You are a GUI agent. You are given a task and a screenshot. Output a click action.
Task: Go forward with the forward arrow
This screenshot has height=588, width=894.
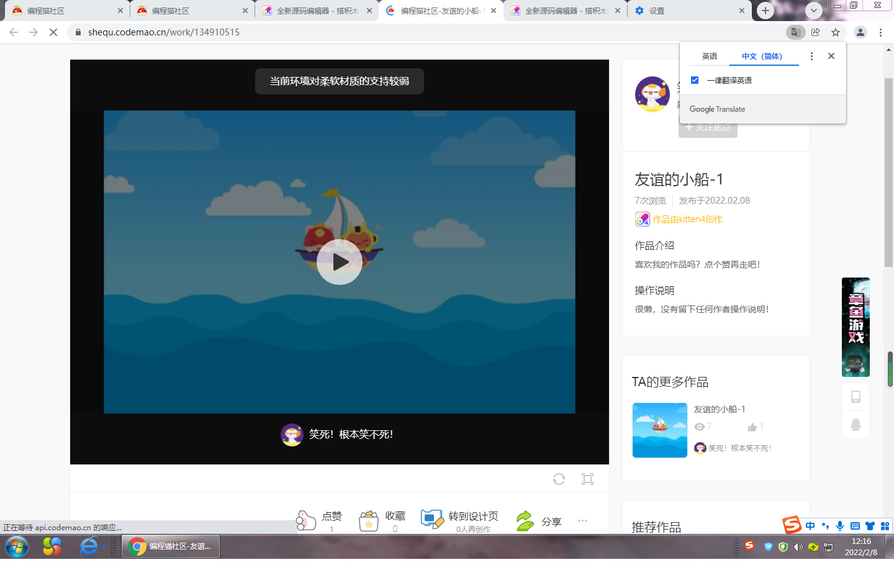click(34, 32)
